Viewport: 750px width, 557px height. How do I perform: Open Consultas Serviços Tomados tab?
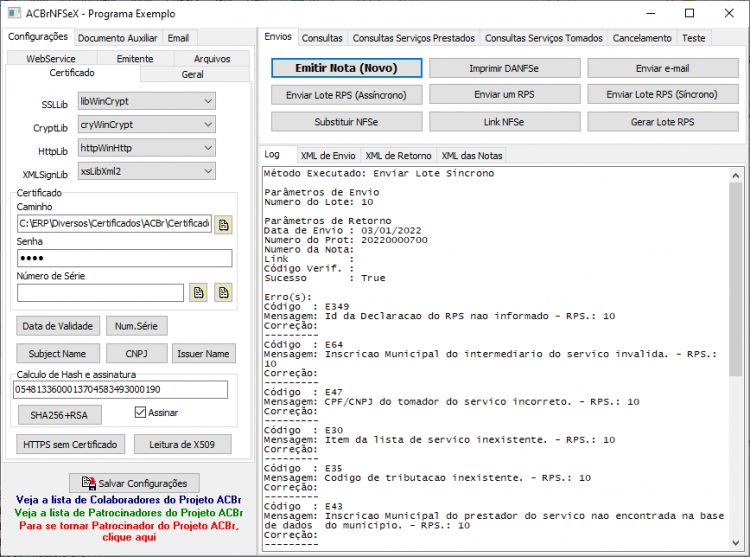point(544,38)
